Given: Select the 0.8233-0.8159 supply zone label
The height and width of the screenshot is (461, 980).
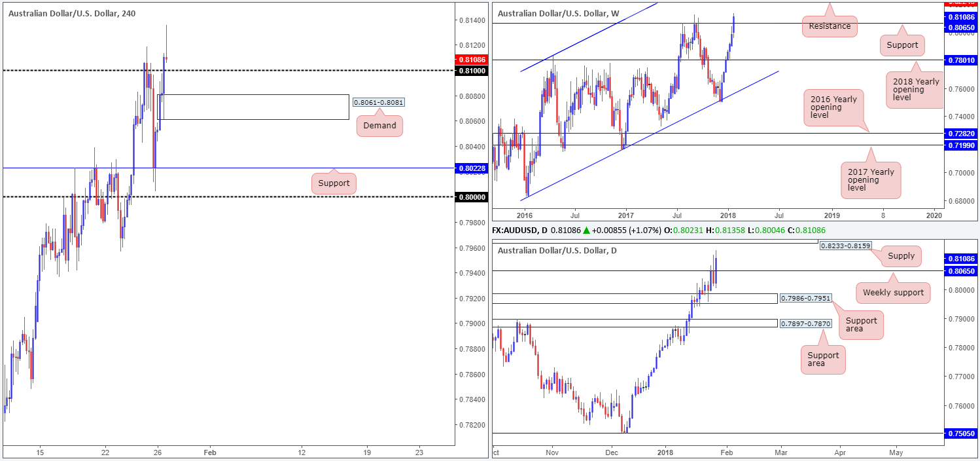Looking at the screenshot, I should [x=845, y=246].
